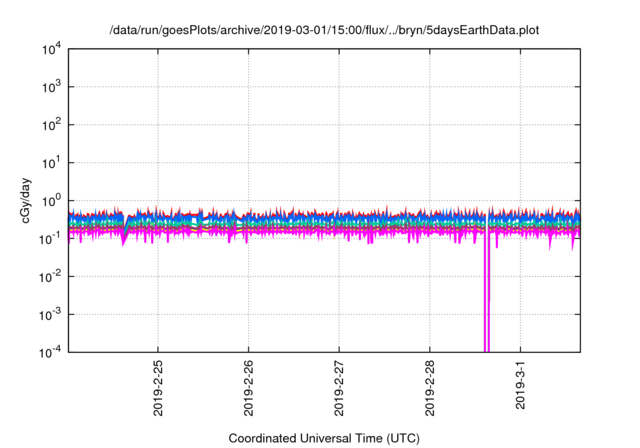Click the 10^4 y-axis tick label
The image size is (640, 448).
(x=51, y=49)
